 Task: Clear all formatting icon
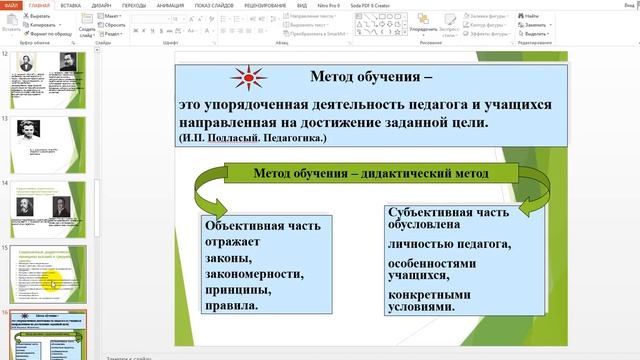(211, 19)
